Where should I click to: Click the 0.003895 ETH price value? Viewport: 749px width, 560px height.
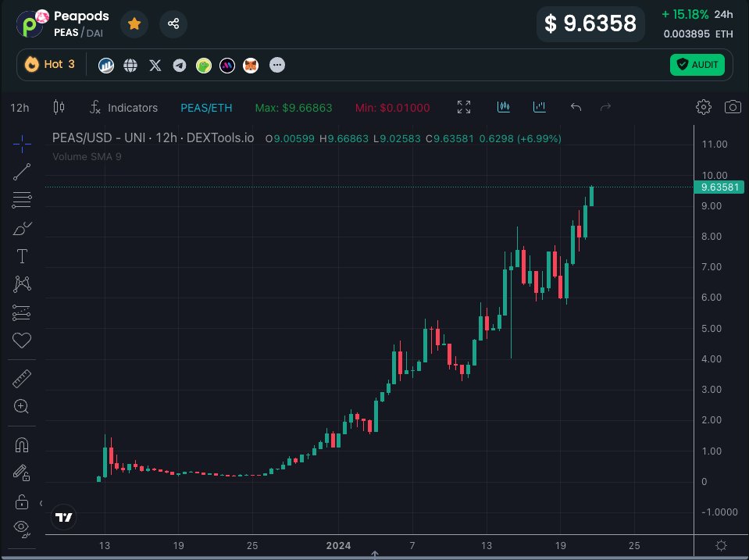(698, 34)
